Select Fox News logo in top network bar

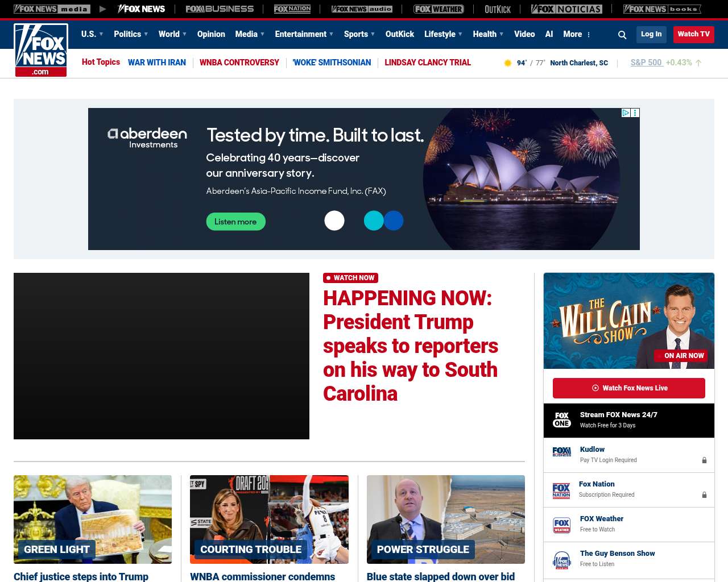tap(141, 9)
